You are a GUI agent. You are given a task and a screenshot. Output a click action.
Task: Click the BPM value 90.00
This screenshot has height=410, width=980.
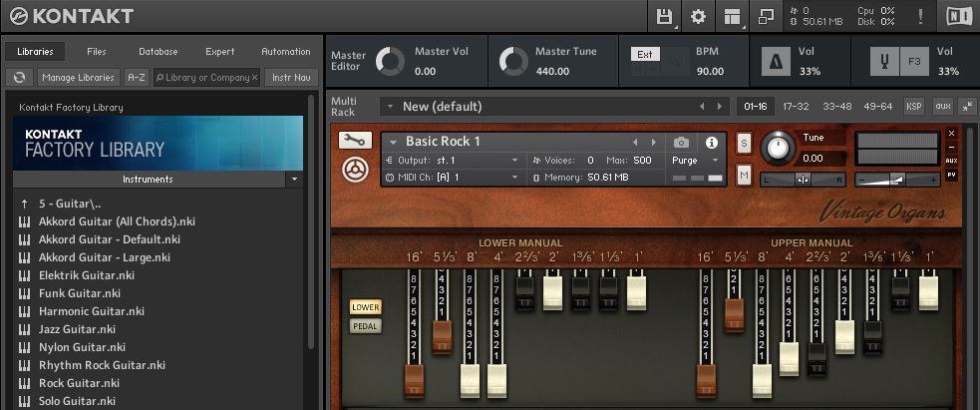pyautogui.click(x=710, y=71)
